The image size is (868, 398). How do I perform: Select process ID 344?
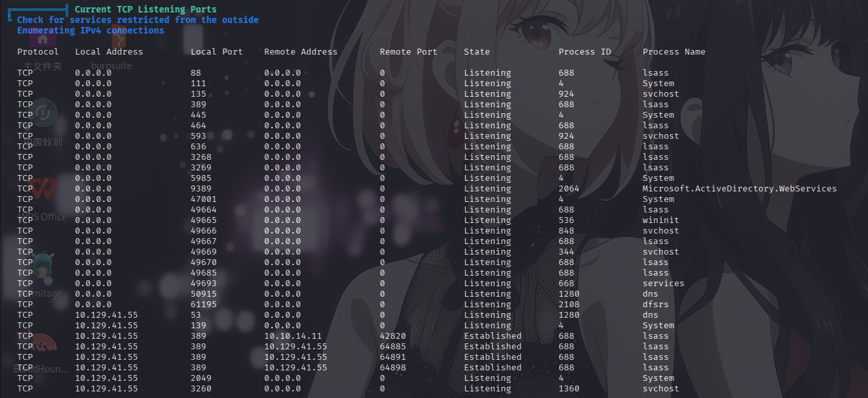coord(566,252)
